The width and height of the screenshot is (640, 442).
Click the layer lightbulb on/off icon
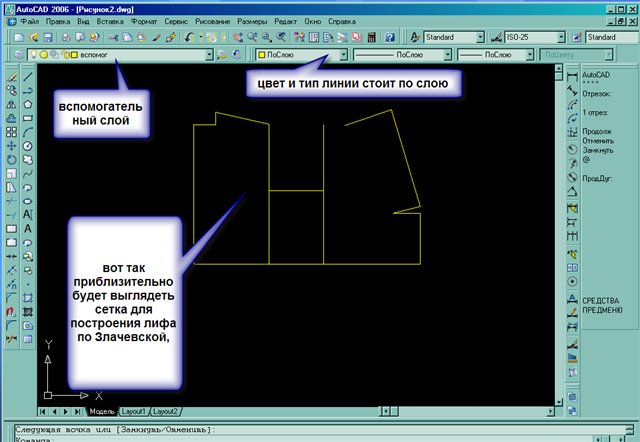[x=32, y=55]
